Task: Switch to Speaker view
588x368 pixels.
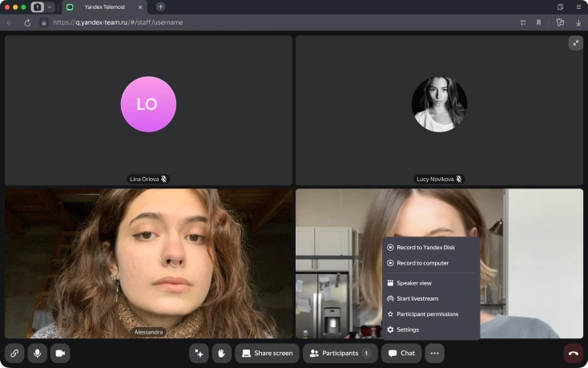Action: tap(431, 283)
